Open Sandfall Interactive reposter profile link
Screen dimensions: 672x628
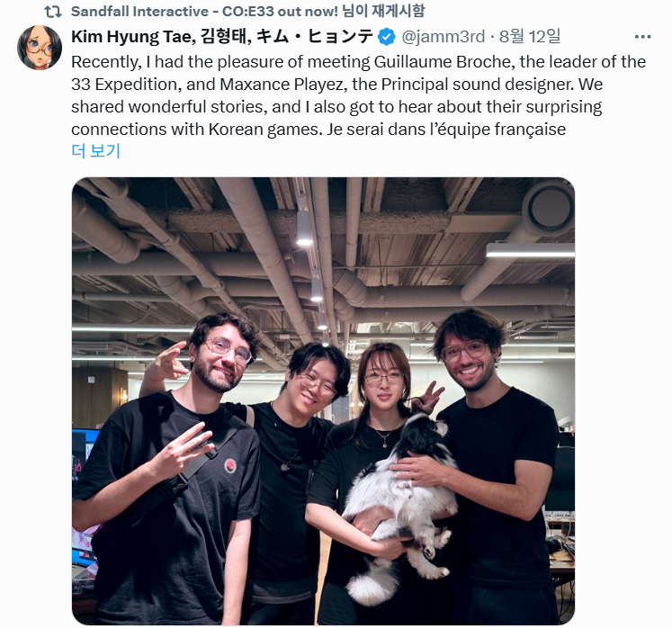[x=204, y=11]
